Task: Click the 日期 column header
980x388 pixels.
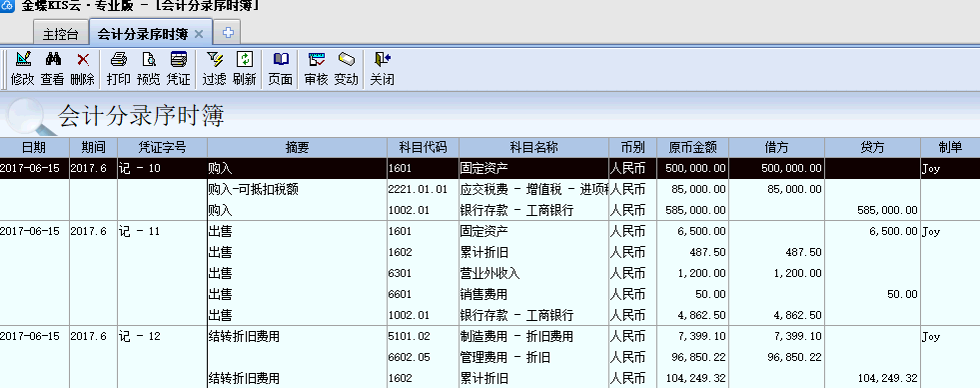Action: point(34,148)
